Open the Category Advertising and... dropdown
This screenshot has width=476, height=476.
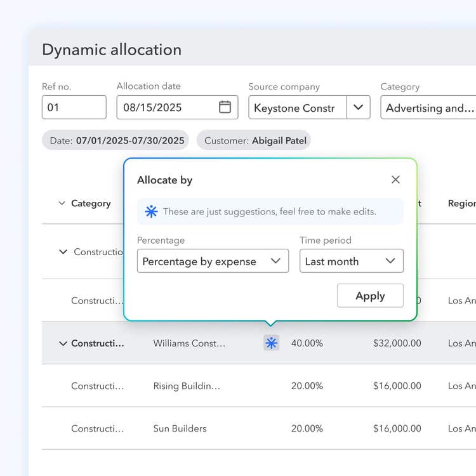(428, 107)
